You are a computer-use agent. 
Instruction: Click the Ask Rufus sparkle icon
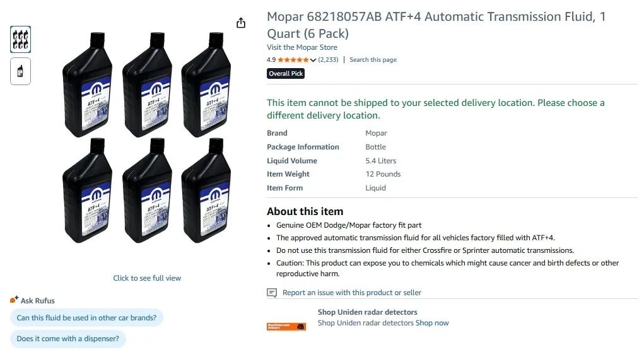coord(14,300)
